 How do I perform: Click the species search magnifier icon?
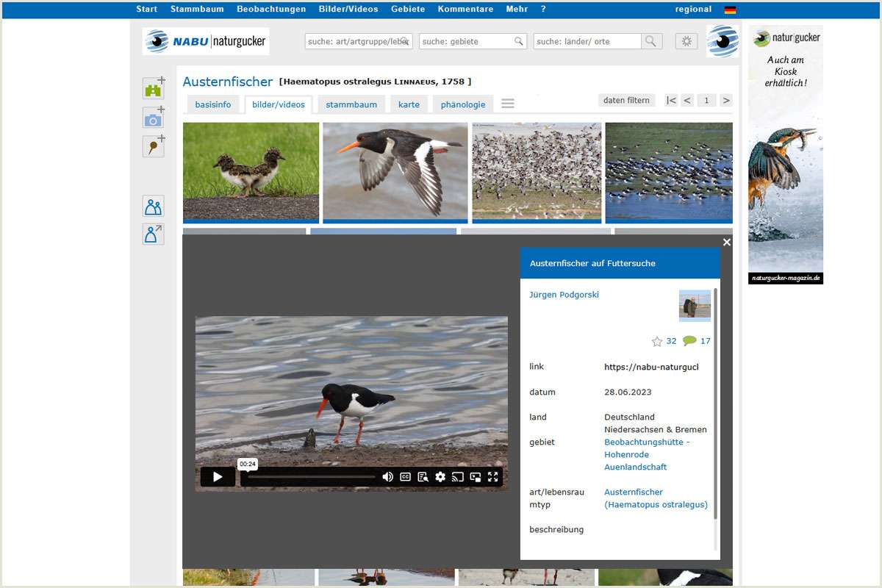click(403, 41)
